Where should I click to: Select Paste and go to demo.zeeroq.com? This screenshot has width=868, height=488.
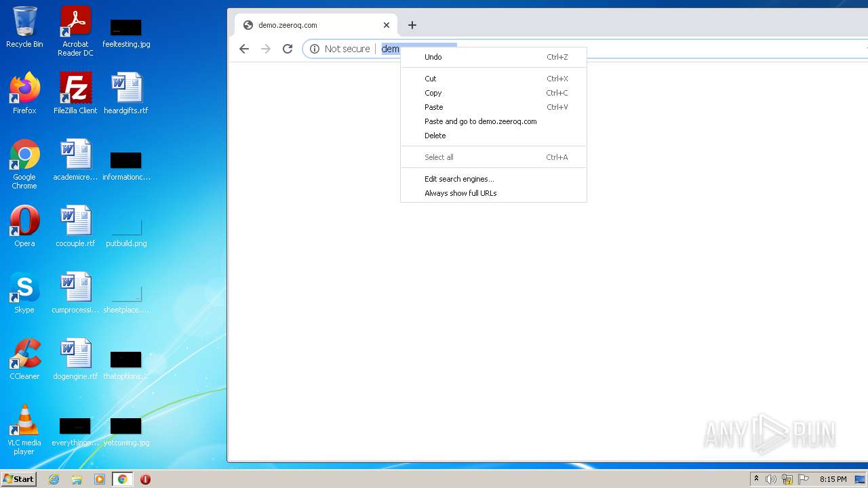click(494, 121)
